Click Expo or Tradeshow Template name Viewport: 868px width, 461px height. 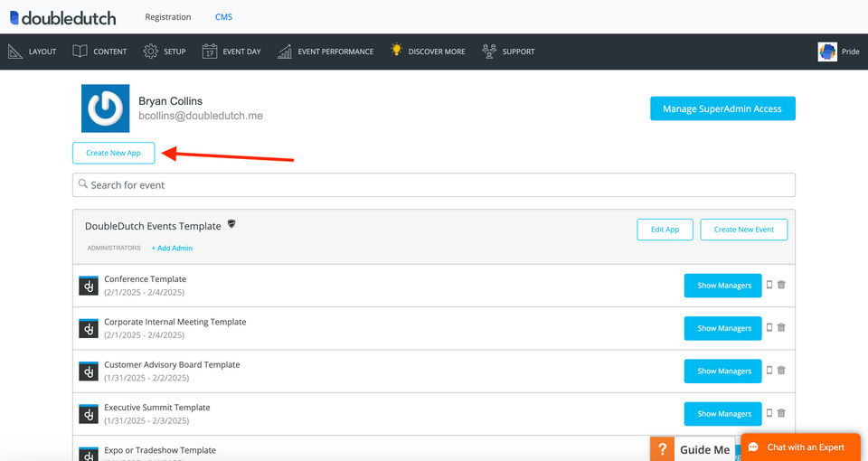coord(160,450)
